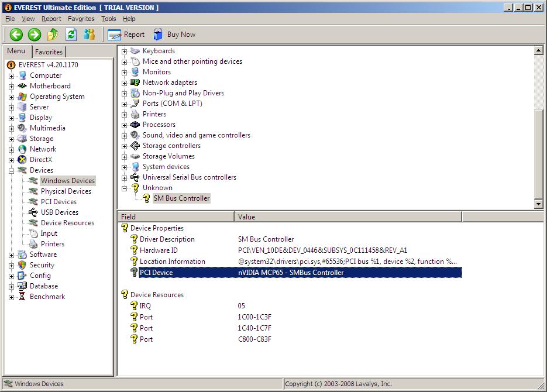Open the Report menu
Image resolution: width=547 pixels, height=392 pixels.
(51, 19)
